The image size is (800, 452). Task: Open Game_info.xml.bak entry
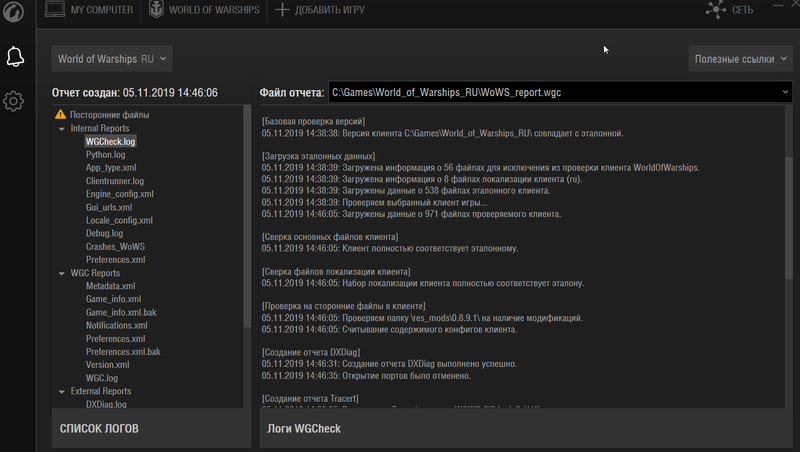tap(121, 312)
